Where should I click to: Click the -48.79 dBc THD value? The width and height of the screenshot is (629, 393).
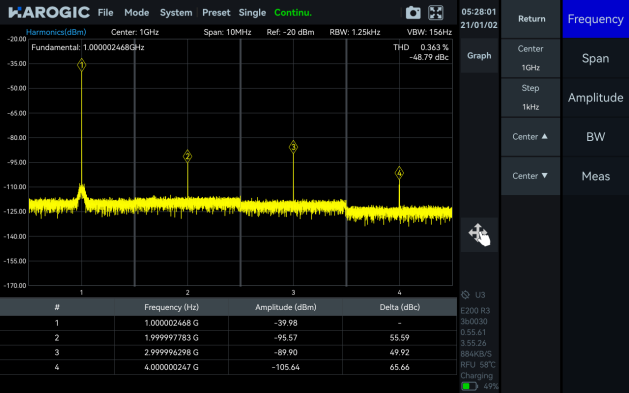429,57
